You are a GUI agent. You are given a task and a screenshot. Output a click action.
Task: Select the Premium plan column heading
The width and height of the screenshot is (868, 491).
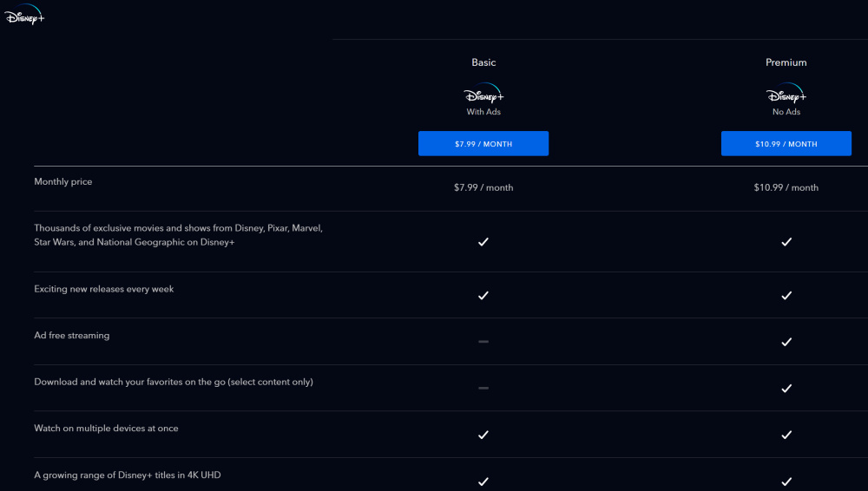(x=786, y=62)
